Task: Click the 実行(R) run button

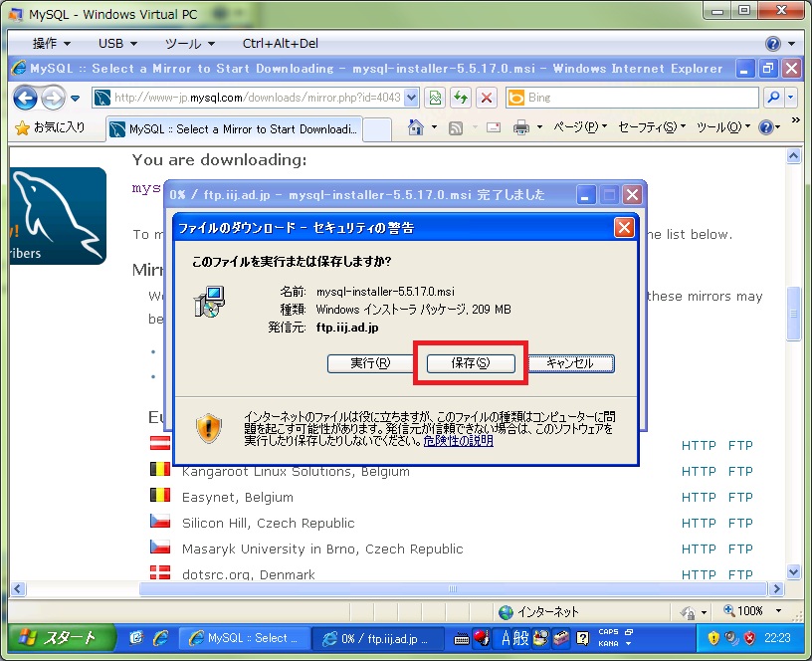Action: tap(370, 363)
